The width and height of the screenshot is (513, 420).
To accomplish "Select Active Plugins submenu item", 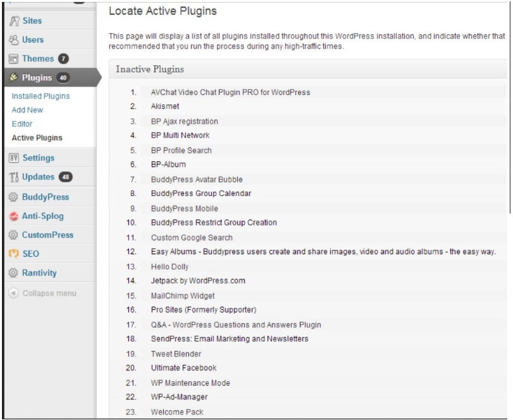I will (37, 138).
